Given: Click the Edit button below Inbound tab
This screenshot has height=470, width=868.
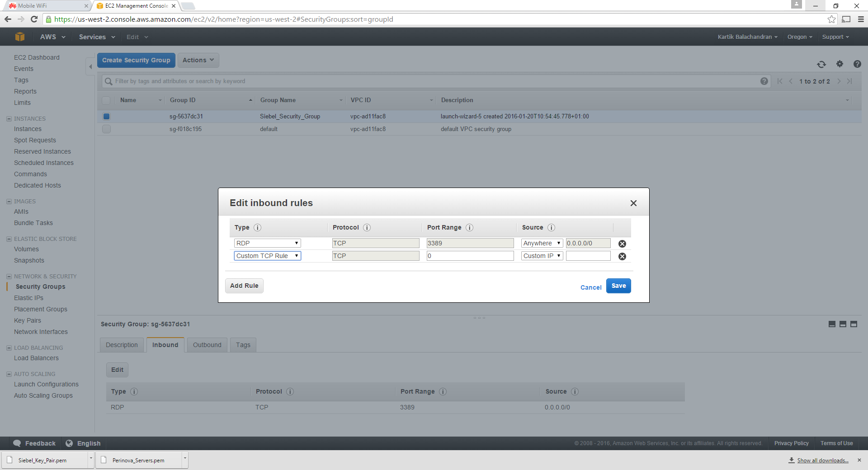Looking at the screenshot, I should (x=117, y=370).
